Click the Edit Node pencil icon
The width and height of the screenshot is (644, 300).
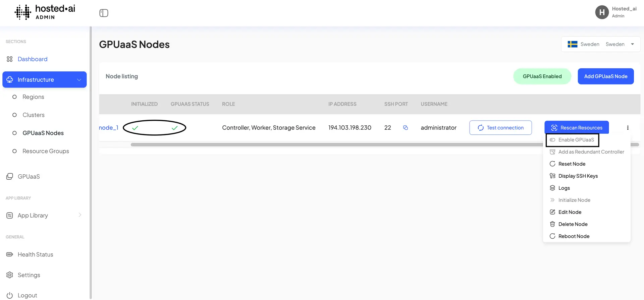(552, 212)
